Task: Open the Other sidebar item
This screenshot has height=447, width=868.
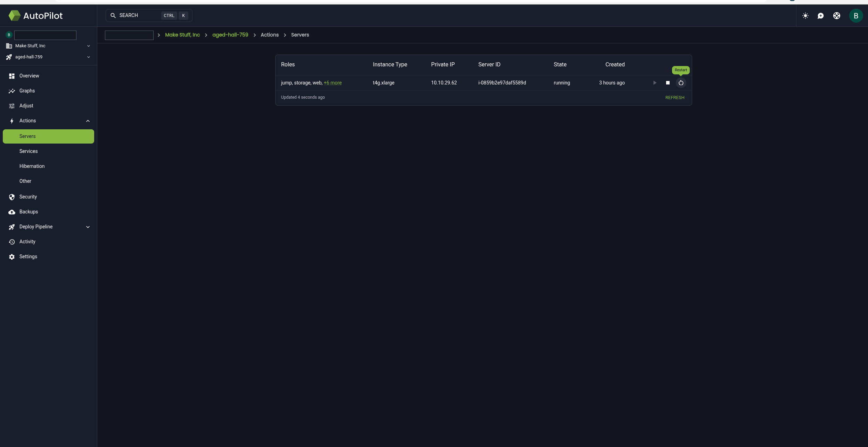Action: point(48,181)
